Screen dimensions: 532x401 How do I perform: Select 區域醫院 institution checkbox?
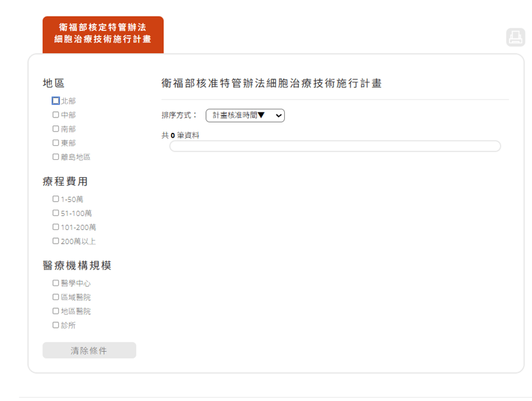[55, 297]
